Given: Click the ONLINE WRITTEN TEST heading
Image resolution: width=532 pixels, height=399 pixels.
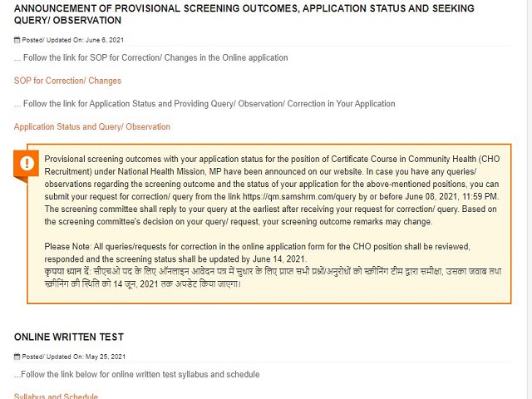Looking at the screenshot, I should pyautogui.click(x=69, y=337).
